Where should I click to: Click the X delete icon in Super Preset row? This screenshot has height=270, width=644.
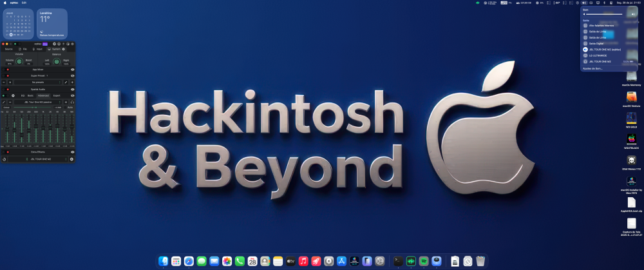[x=10, y=82]
